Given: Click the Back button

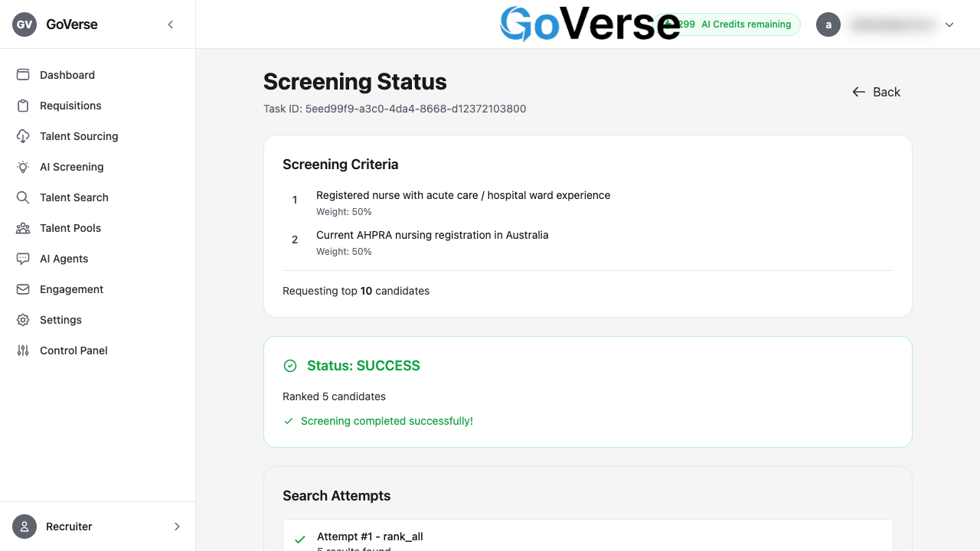Looking at the screenshot, I should click(876, 92).
